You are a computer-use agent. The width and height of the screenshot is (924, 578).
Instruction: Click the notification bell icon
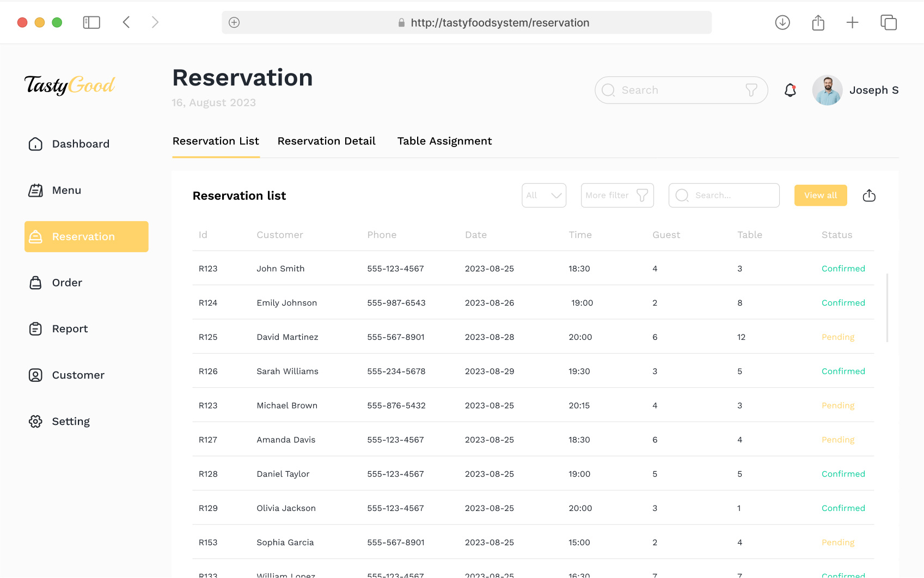(790, 90)
